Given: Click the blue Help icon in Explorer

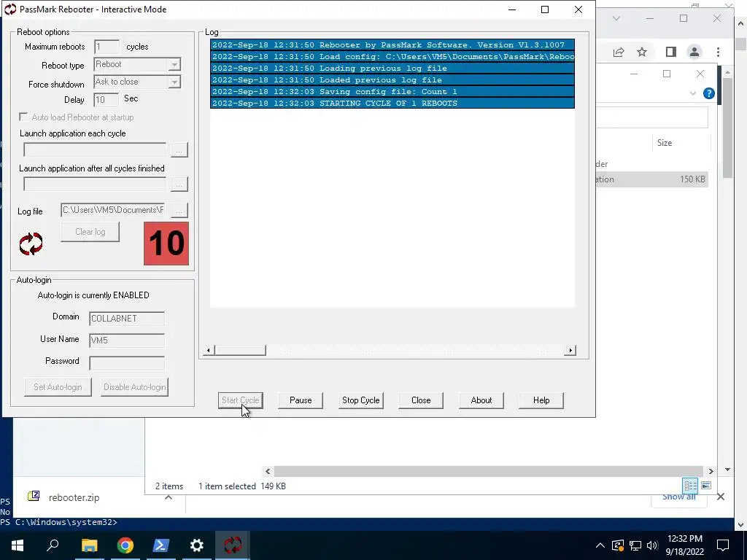Looking at the screenshot, I should pos(709,93).
